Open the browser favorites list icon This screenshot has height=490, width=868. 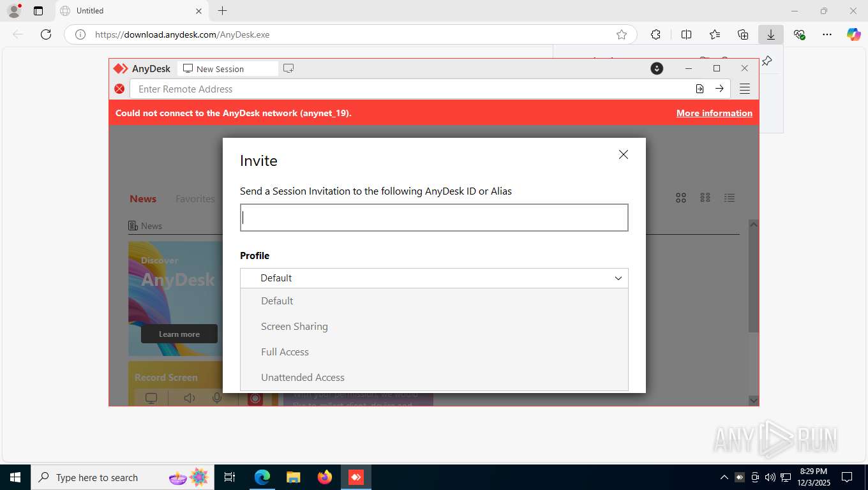click(x=715, y=34)
